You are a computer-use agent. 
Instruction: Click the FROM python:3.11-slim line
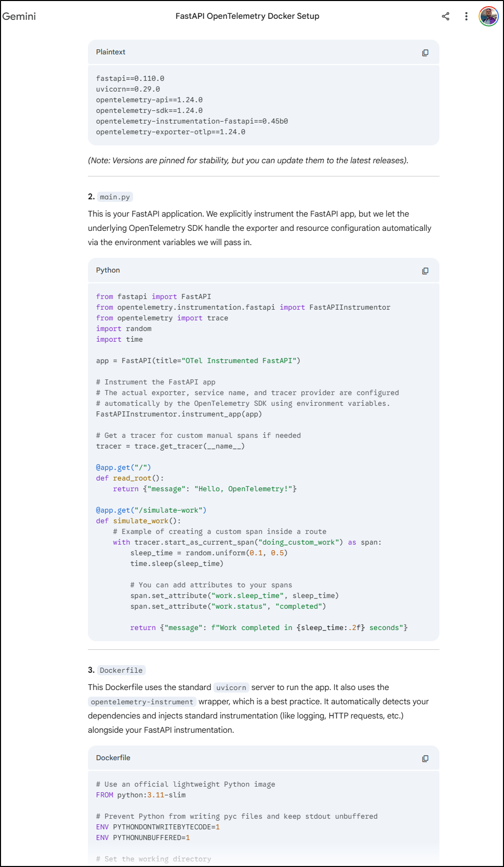point(141,795)
